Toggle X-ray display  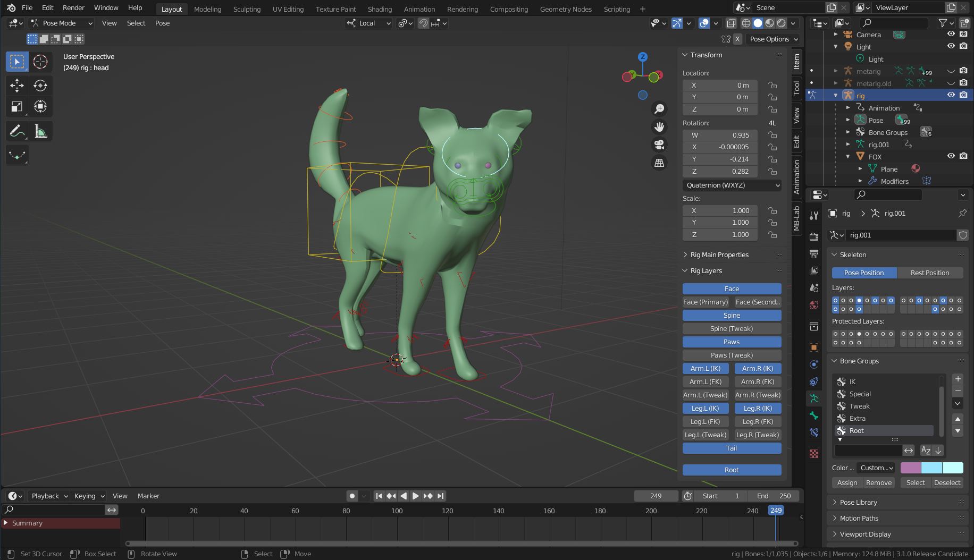click(731, 23)
